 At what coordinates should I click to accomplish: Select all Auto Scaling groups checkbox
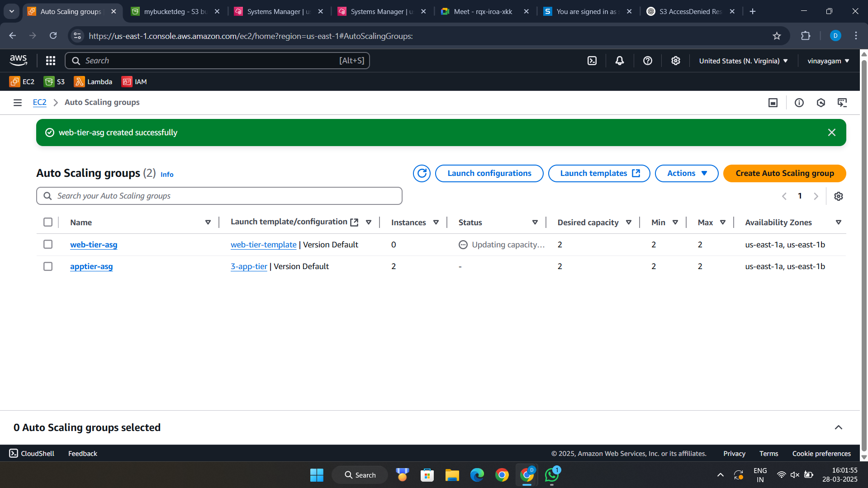pos(48,222)
